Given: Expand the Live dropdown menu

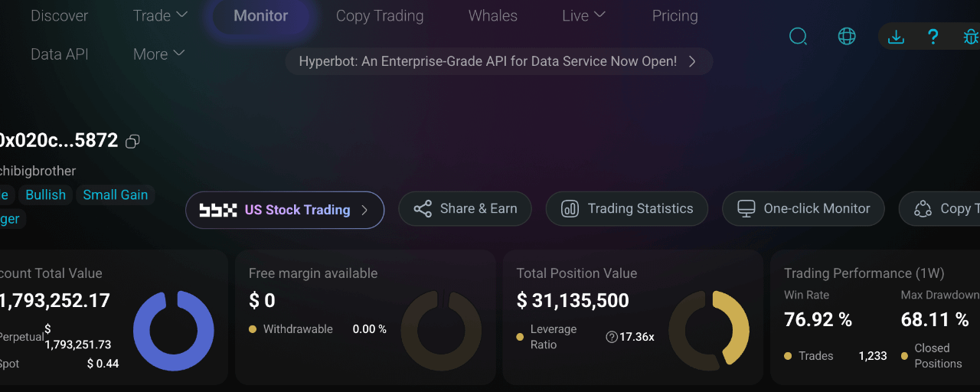Looking at the screenshot, I should (x=583, y=15).
